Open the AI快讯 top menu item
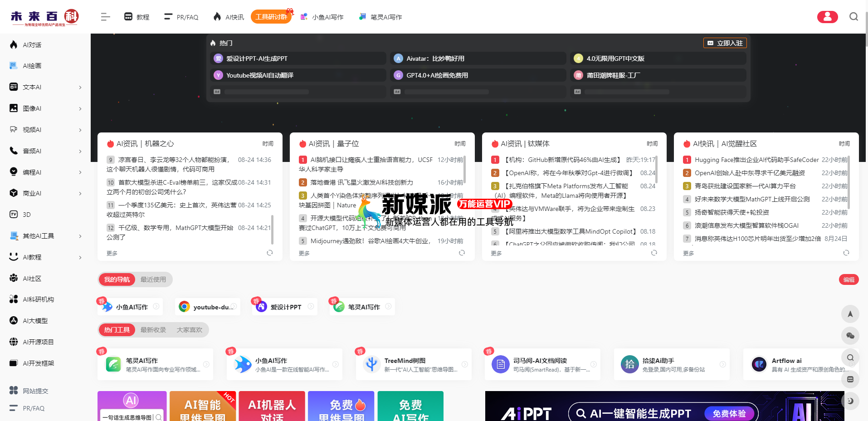 (x=229, y=17)
